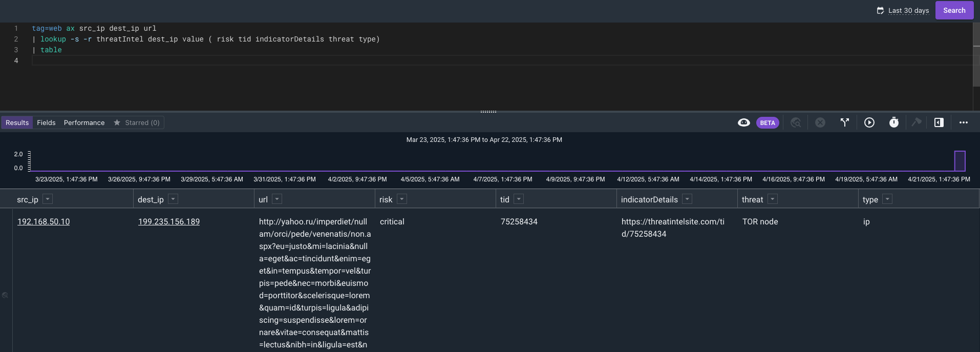Open the indicatorDetails column dropdown arrow
Viewport: 980px width, 352px height.
tap(687, 199)
